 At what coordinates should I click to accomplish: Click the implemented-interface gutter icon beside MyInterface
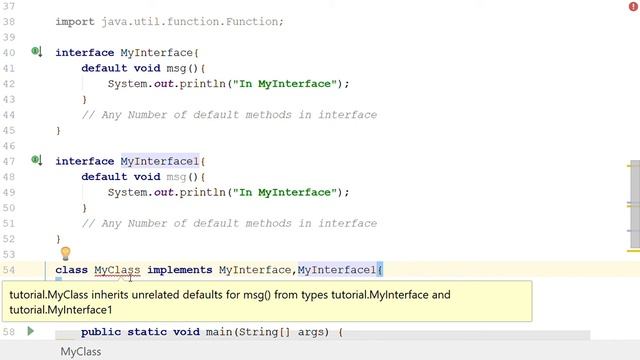tap(37, 52)
